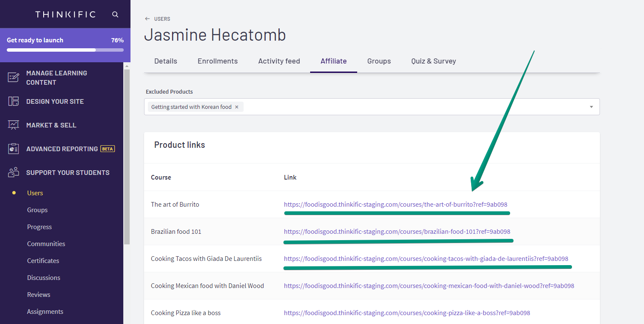Screen dimensions: 644x324
Task: Click the Manage Learning Content icon
Action: pyautogui.click(x=14, y=78)
